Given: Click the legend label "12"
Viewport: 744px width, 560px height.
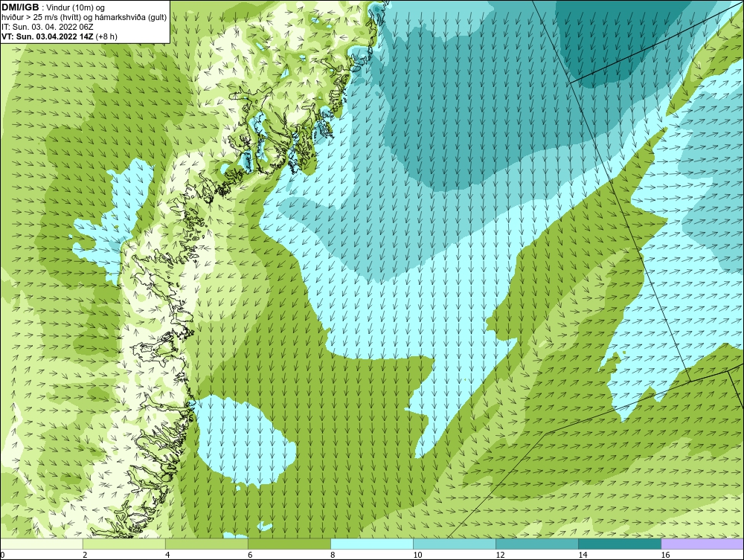Looking at the screenshot, I should point(500,556).
